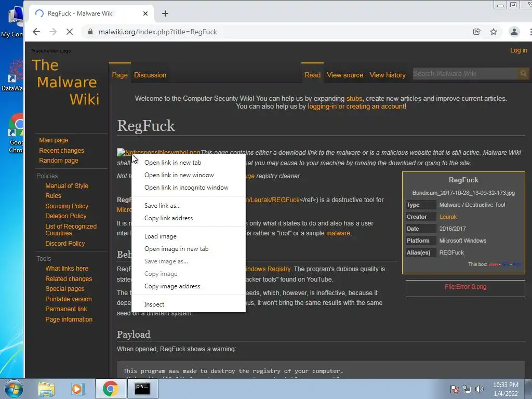Open List of Recognized Countries link
Image resolution: width=532 pixels, height=399 pixels.
coord(71,230)
